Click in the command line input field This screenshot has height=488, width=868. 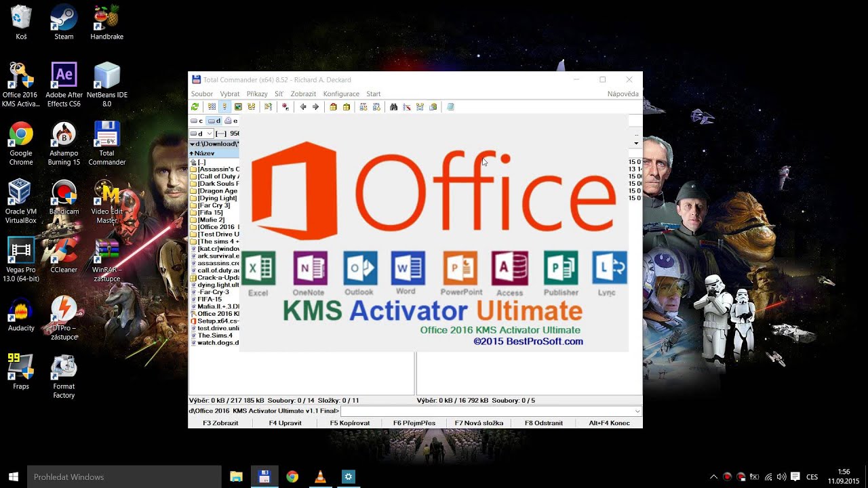(490, 411)
